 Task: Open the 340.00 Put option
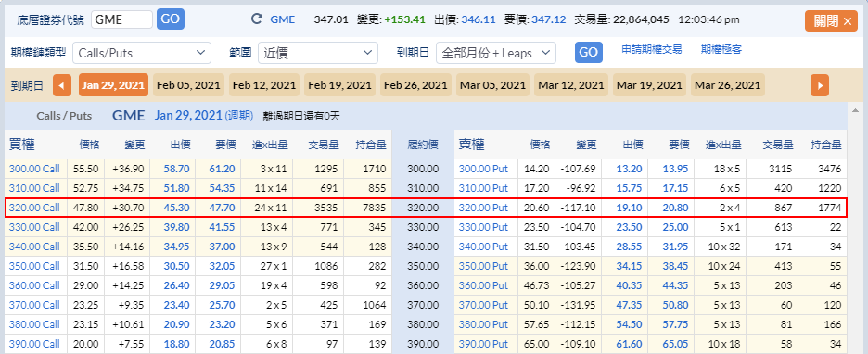click(483, 247)
